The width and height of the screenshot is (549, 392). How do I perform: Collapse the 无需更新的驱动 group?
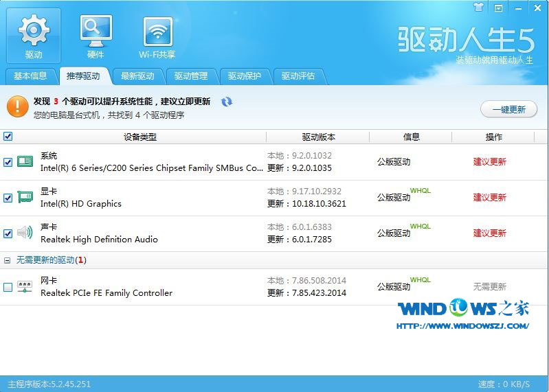point(7,260)
